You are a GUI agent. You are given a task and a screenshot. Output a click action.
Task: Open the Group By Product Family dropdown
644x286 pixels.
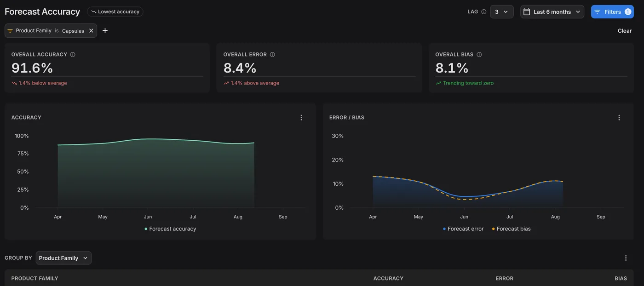pos(63,258)
